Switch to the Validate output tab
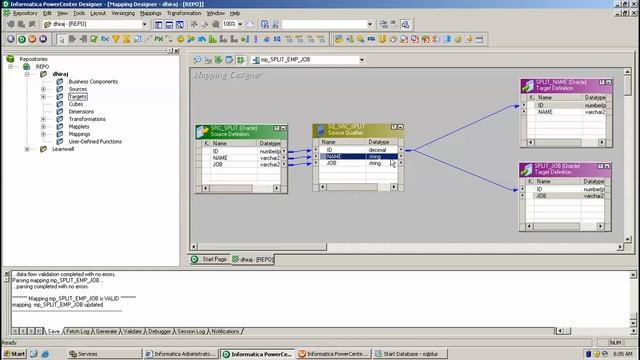The height and width of the screenshot is (360, 640). tap(132, 331)
